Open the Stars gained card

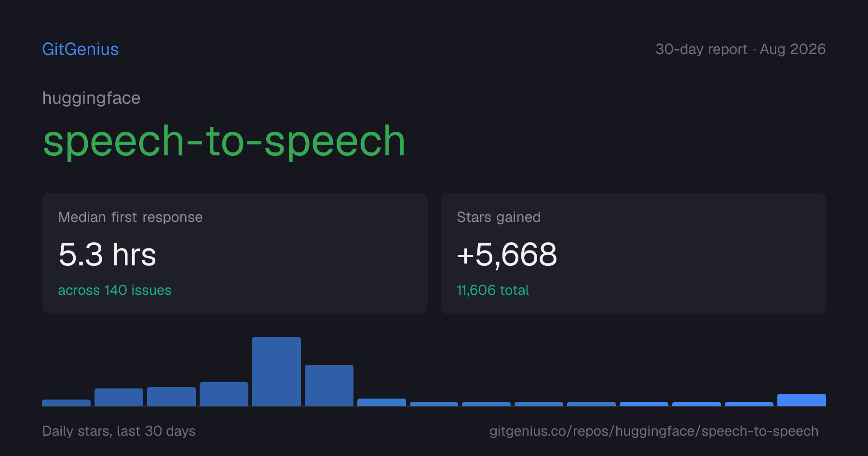[633, 253]
